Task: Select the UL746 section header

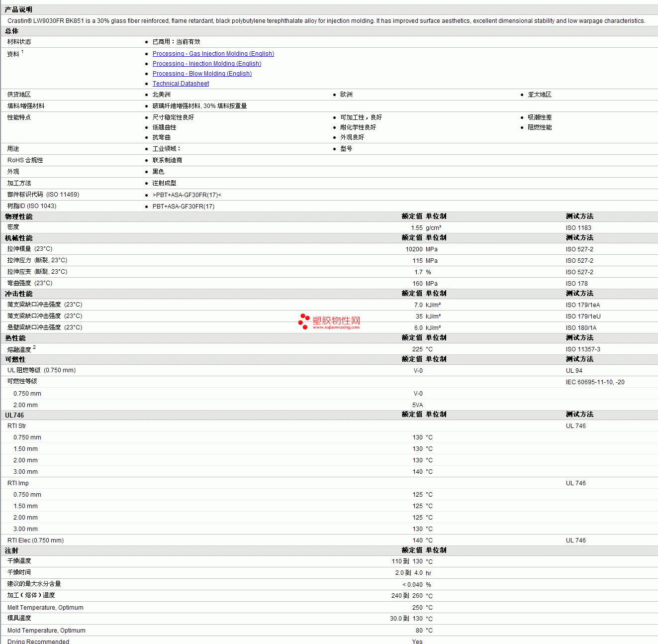Action: (14, 415)
